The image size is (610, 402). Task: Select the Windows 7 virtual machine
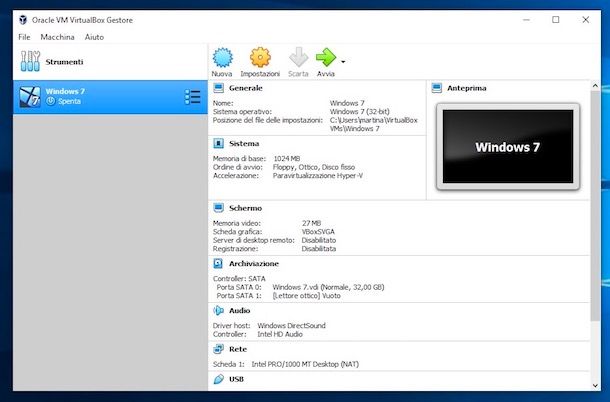pyautogui.click(x=110, y=97)
